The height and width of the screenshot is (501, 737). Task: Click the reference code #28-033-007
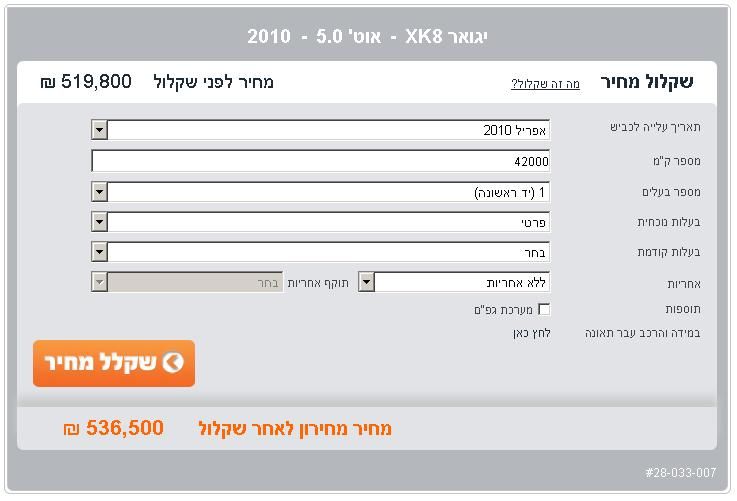tap(681, 471)
